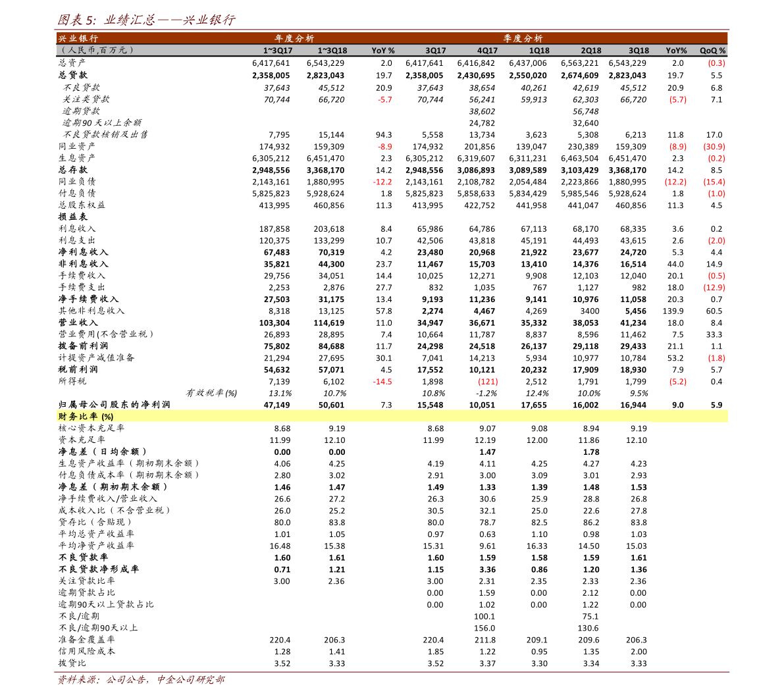Click the value "114,619"
Screen dimensions: 784x699
(329, 323)
